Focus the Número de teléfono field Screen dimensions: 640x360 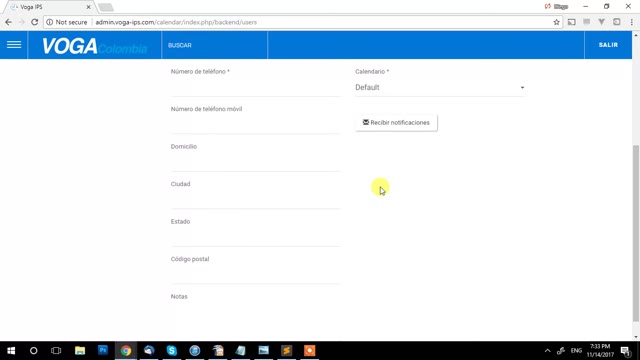(x=256, y=87)
